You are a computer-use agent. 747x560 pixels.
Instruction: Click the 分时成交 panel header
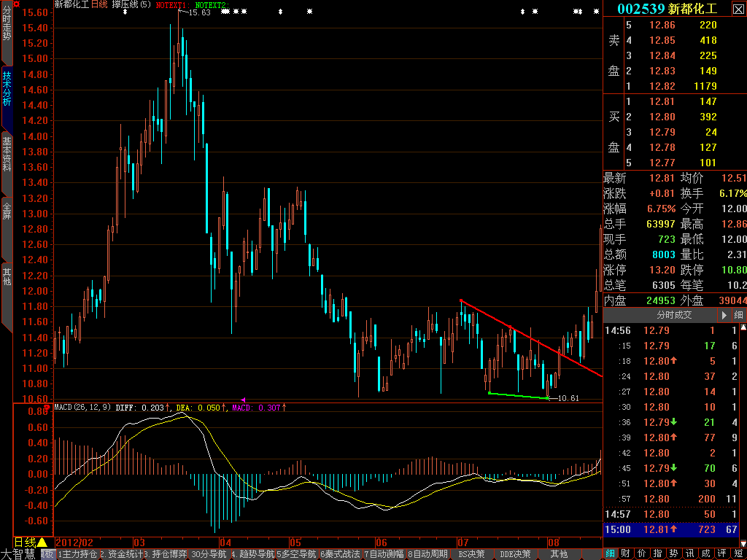674,315
